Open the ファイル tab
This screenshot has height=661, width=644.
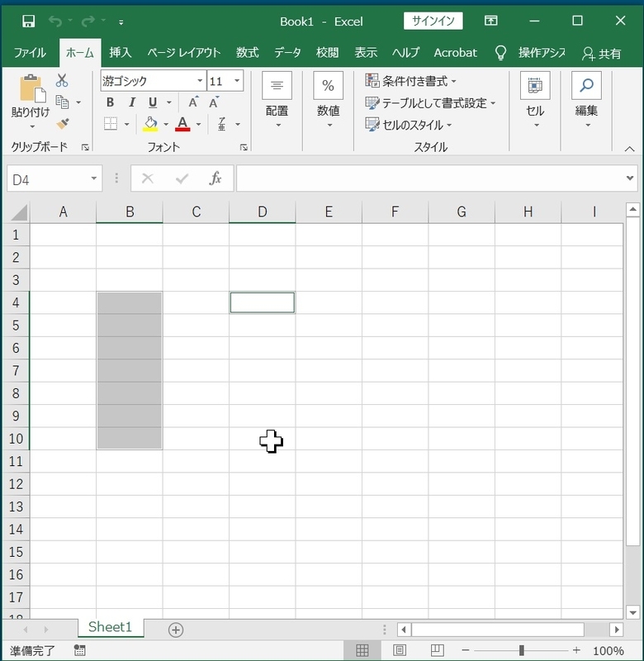tap(30, 53)
